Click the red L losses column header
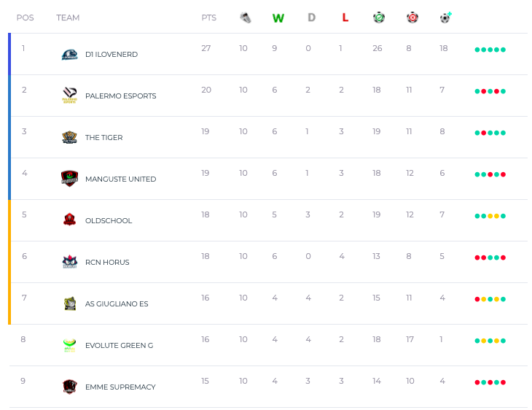This screenshot has height=410, width=532. coord(345,18)
